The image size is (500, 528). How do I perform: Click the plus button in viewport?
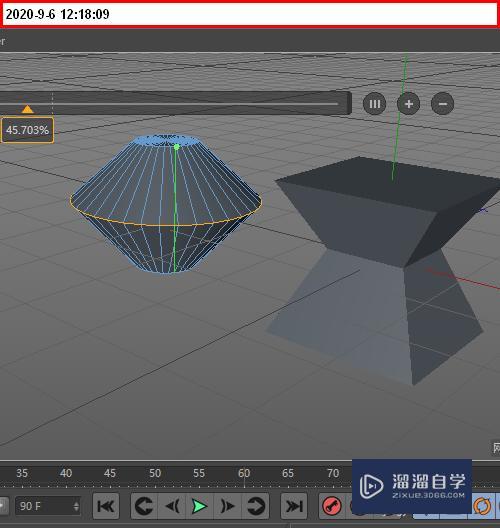pos(408,104)
